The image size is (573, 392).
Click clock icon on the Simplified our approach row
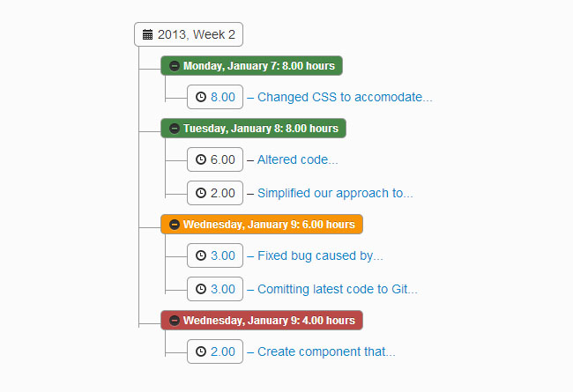pos(201,192)
